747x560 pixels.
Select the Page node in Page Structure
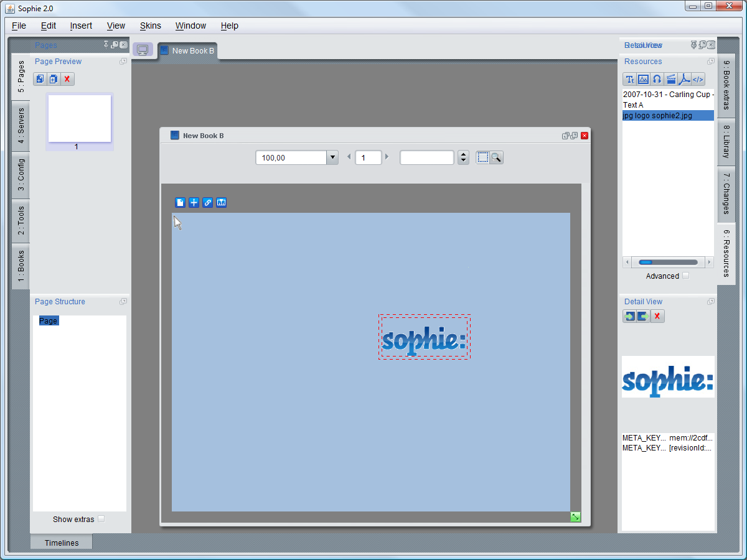pos(48,321)
